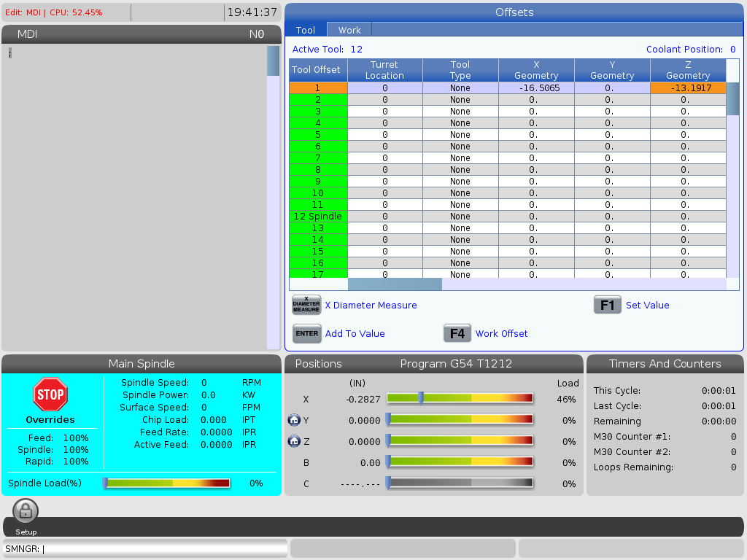Click the Timers And Counters panel header

665,364
